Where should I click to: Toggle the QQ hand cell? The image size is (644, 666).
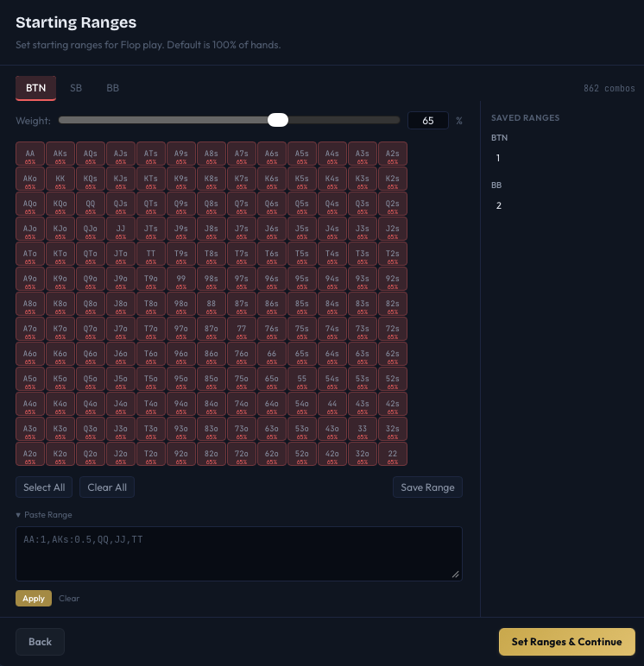click(x=91, y=204)
